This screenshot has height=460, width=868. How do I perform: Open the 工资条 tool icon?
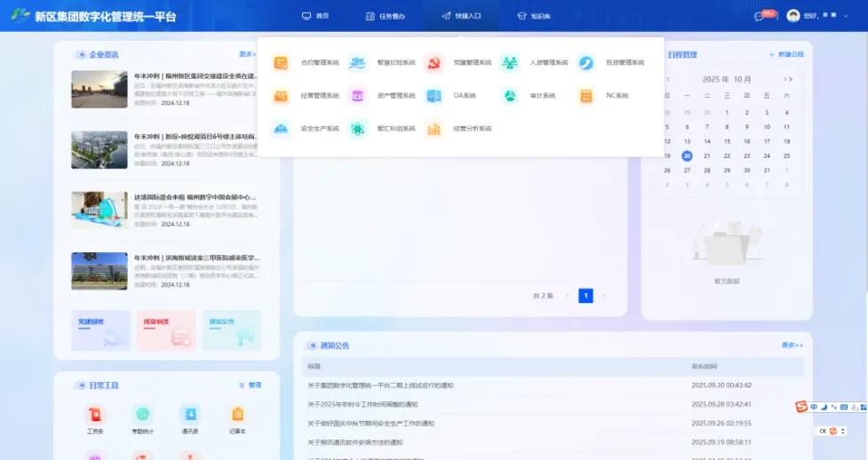(x=95, y=415)
